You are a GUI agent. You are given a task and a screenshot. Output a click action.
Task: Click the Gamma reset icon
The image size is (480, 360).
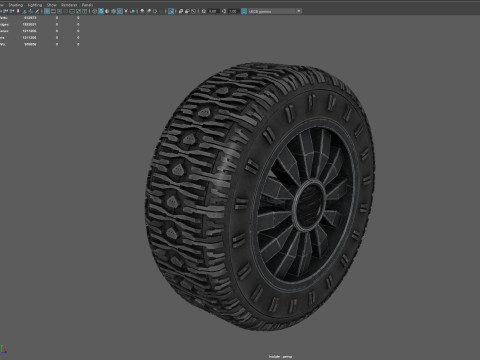224,11
